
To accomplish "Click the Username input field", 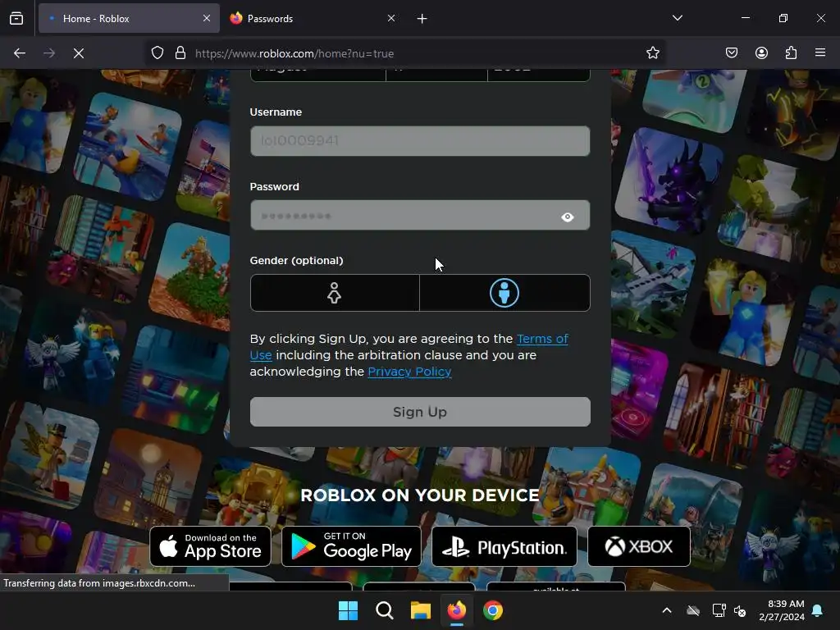I will point(420,141).
